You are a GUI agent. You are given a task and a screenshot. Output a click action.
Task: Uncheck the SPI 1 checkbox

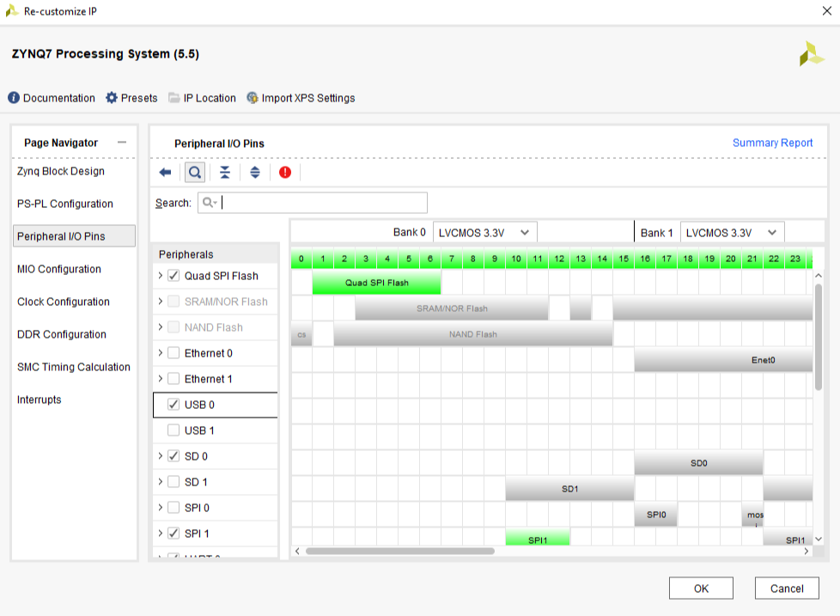173,533
